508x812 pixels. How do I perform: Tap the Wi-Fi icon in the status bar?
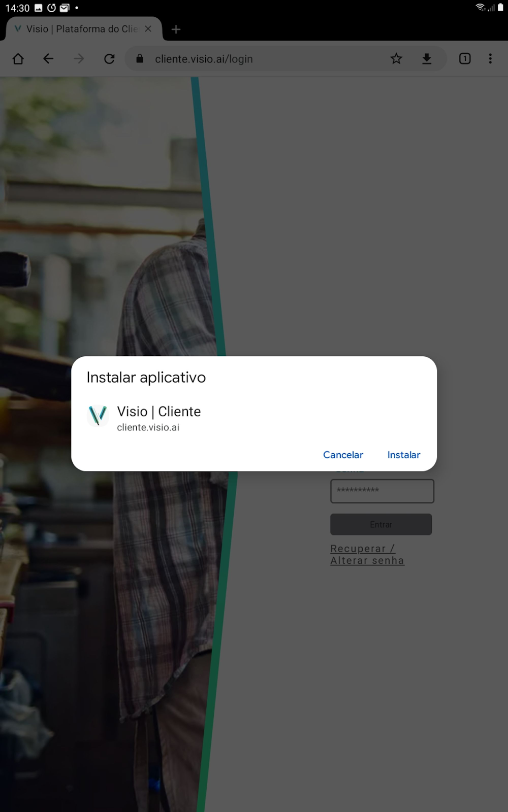click(480, 8)
